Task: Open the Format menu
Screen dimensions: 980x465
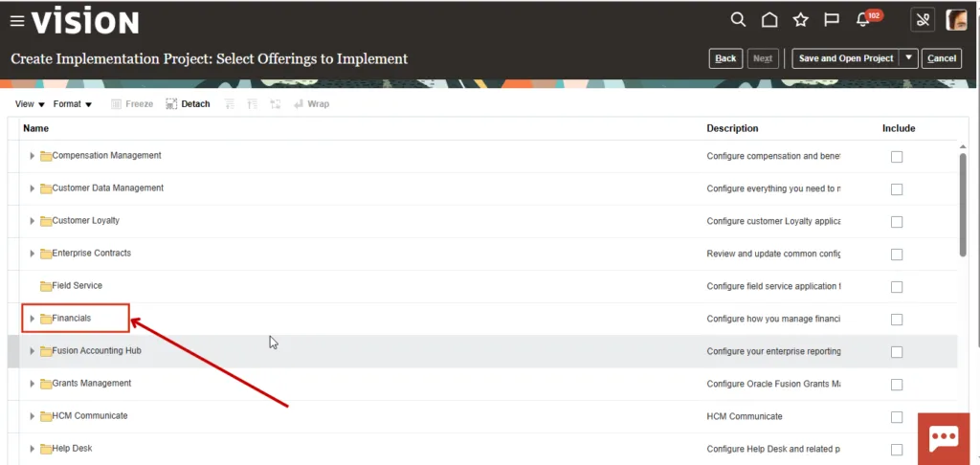Action: pyautogui.click(x=73, y=103)
